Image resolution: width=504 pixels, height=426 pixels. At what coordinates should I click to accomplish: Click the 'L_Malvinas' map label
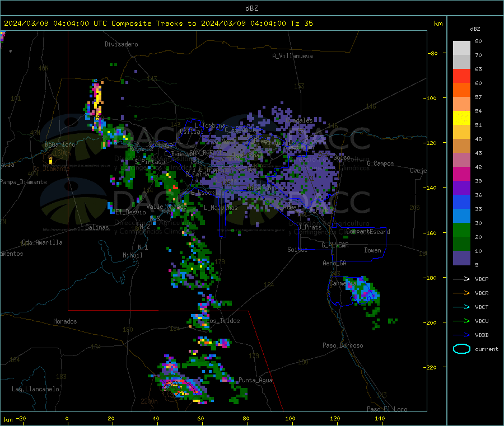221,208
